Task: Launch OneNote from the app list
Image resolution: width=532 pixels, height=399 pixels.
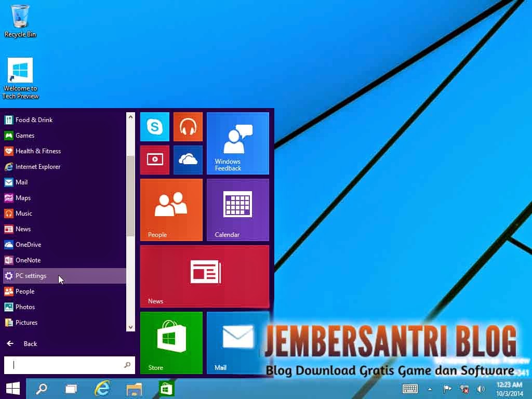Action: click(x=64, y=260)
